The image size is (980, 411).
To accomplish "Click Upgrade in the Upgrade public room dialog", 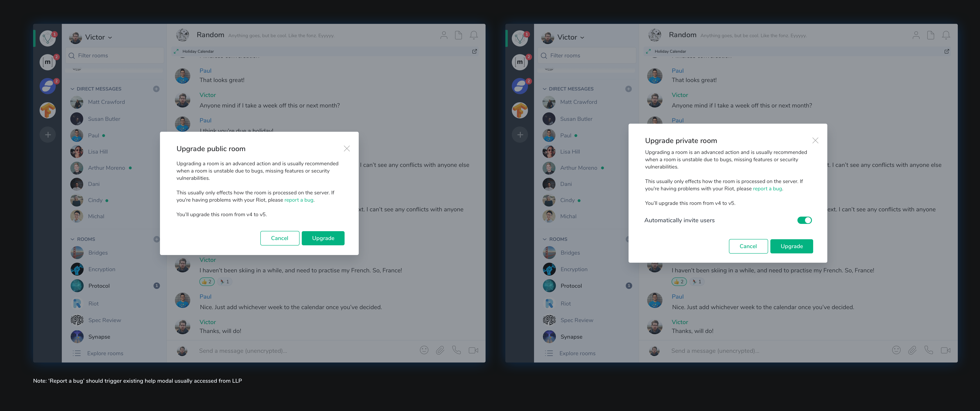I will point(323,238).
